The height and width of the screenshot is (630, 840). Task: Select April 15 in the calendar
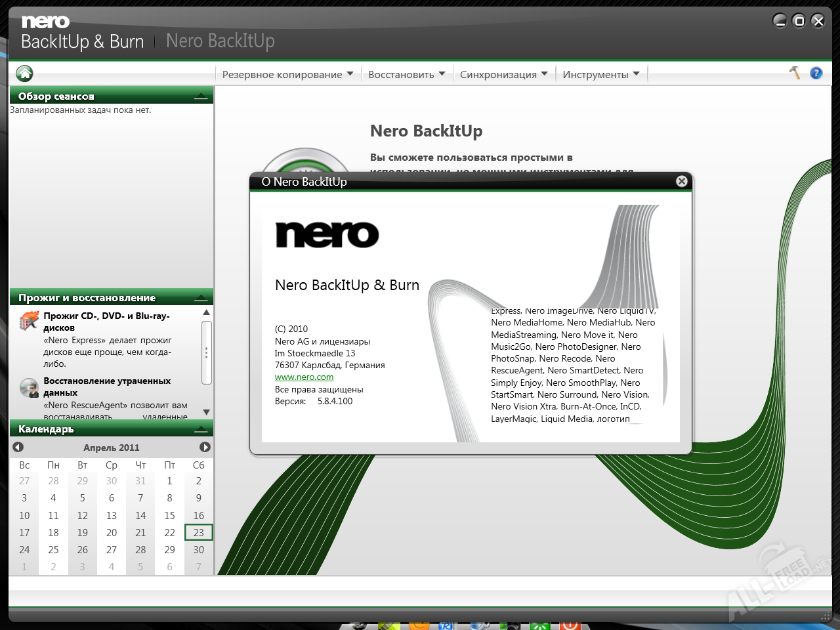point(169,516)
